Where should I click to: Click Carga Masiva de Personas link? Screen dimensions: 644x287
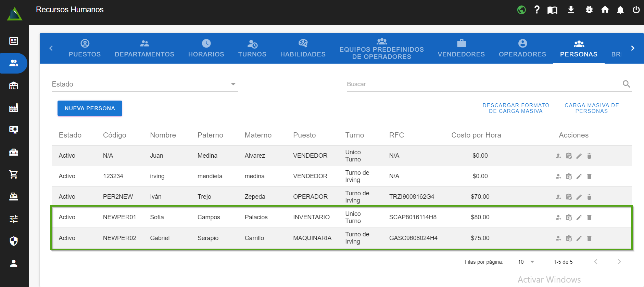point(591,108)
